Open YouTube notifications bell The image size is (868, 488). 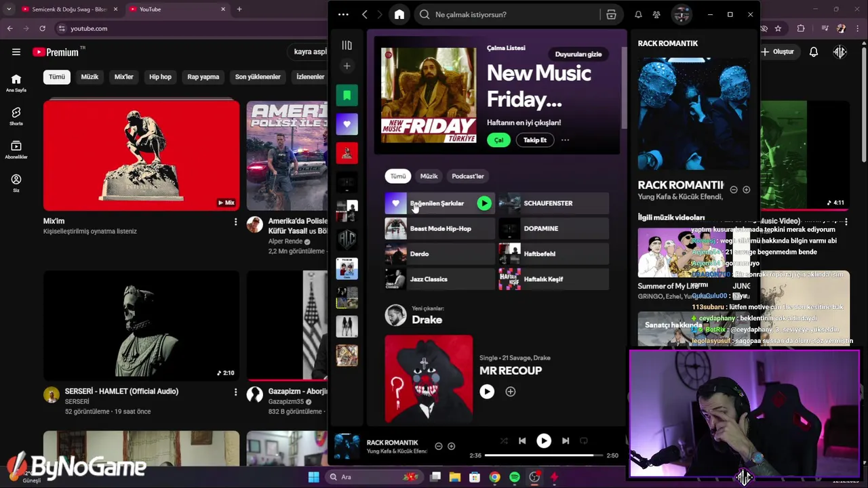[814, 52]
